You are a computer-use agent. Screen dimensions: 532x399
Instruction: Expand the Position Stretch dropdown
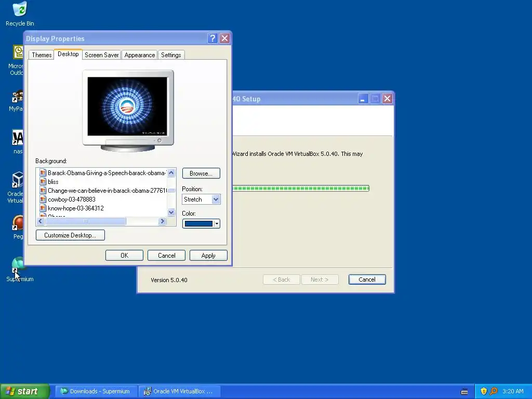pos(216,199)
